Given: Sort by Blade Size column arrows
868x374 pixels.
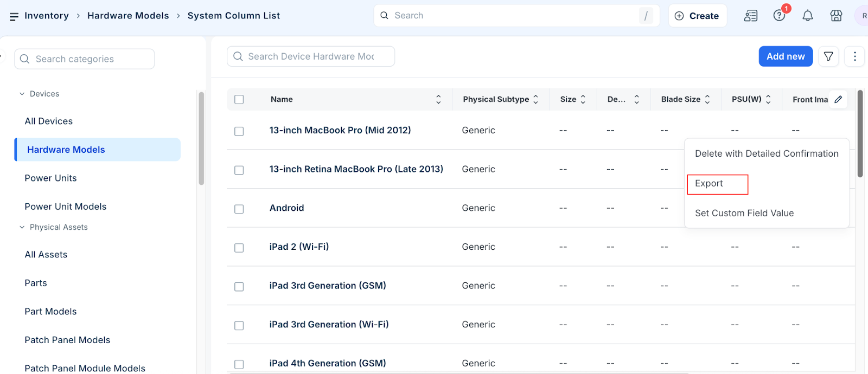Looking at the screenshot, I should pyautogui.click(x=707, y=99).
